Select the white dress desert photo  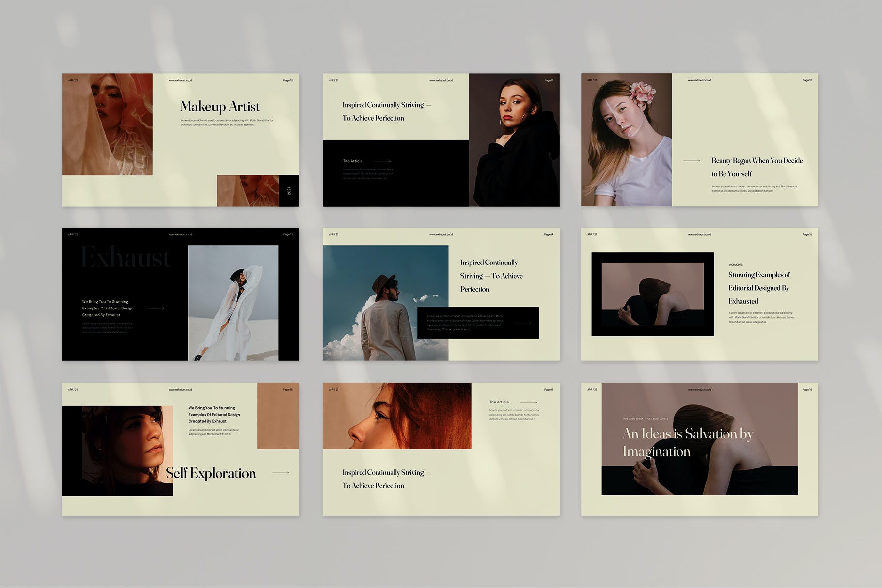coord(233,303)
